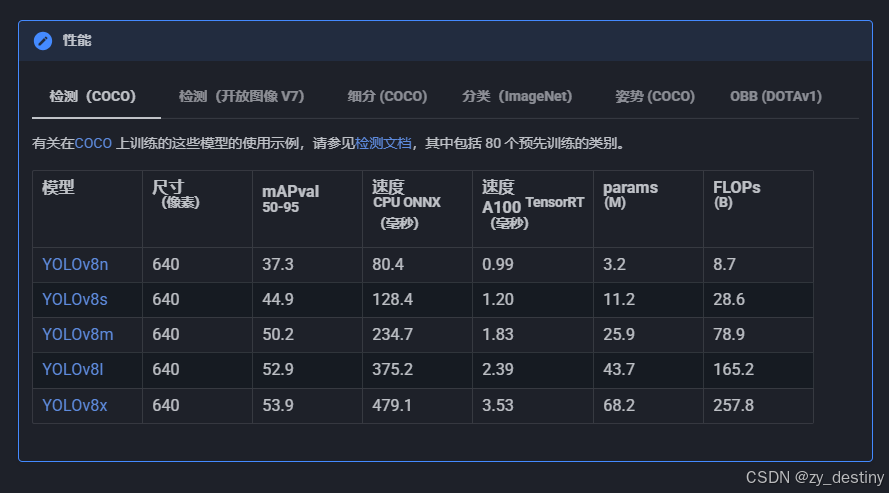Image resolution: width=889 pixels, height=493 pixels.
Task: Click the CPU speed value 375.2
Action: pyautogui.click(x=392, y=370)
